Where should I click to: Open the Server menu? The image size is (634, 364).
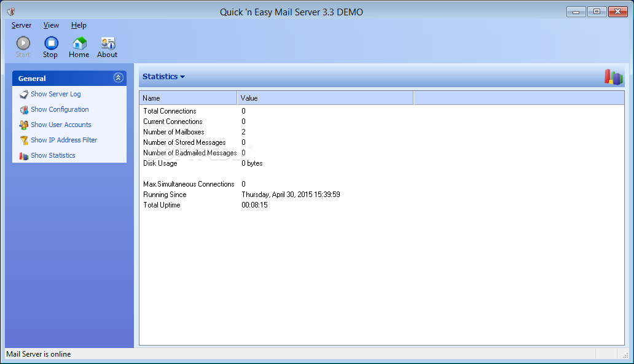pyautogui.click(x=22, y=25)
